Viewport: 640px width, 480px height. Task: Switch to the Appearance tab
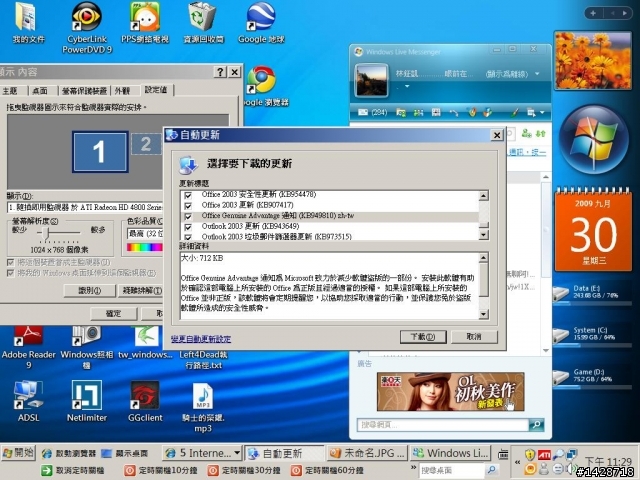tap(123, 91)
